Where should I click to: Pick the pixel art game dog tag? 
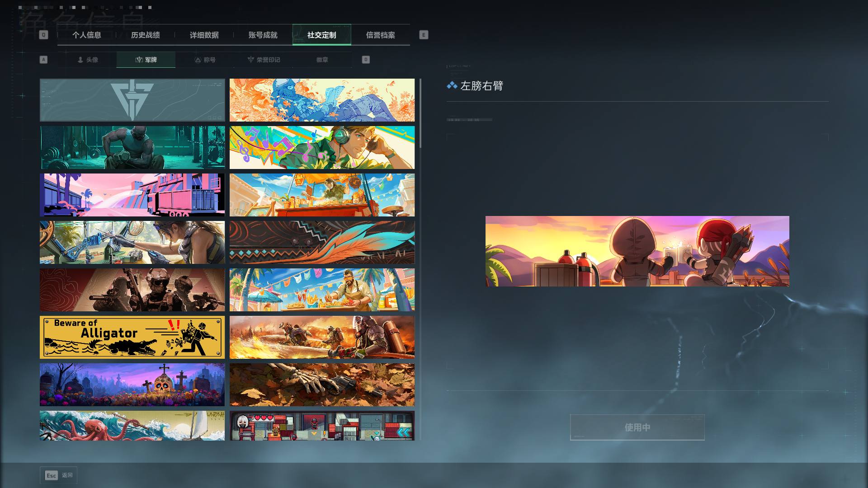(x=322, y=426)
